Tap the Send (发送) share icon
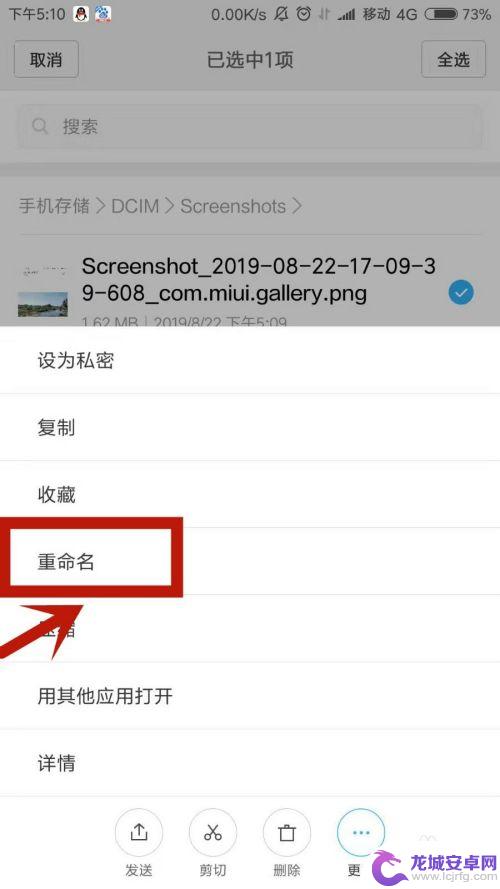 click(138, 832)
